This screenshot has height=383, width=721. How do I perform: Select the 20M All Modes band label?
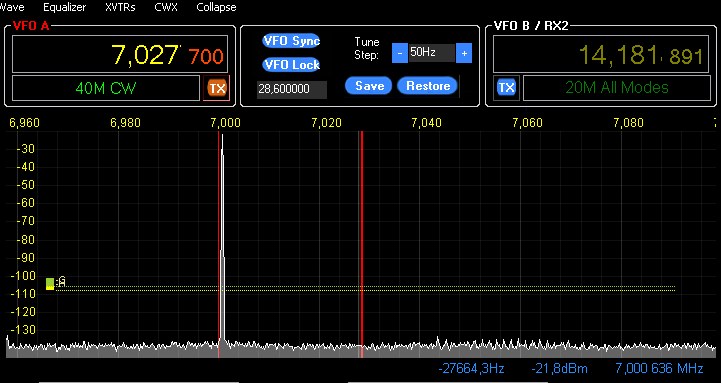pyautogui.click(x=617, y=88)
